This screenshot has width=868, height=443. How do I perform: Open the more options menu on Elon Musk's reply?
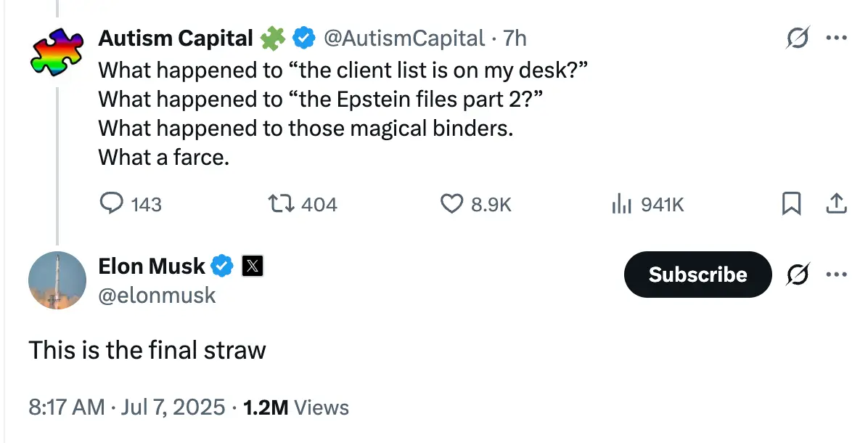point(838,275)
